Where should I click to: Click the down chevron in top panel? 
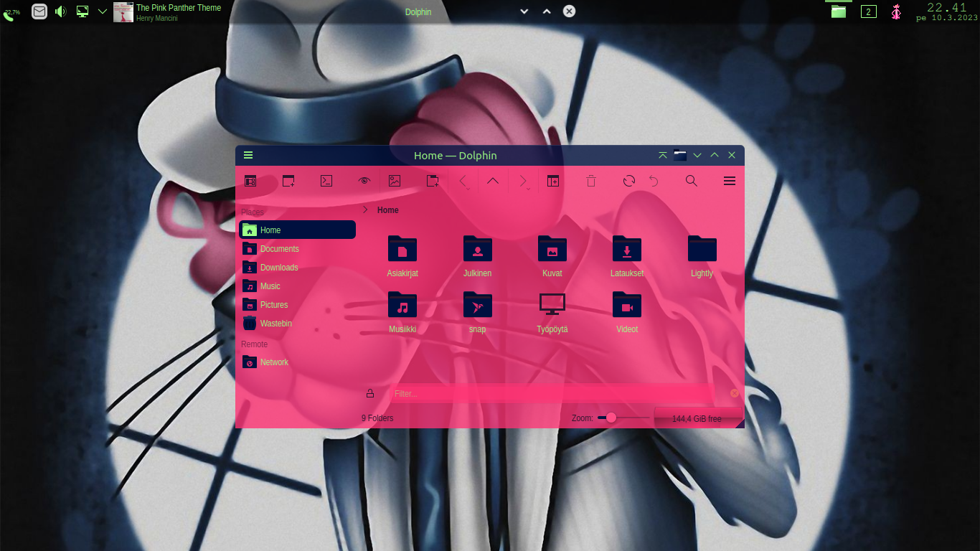tap(524, 11)
